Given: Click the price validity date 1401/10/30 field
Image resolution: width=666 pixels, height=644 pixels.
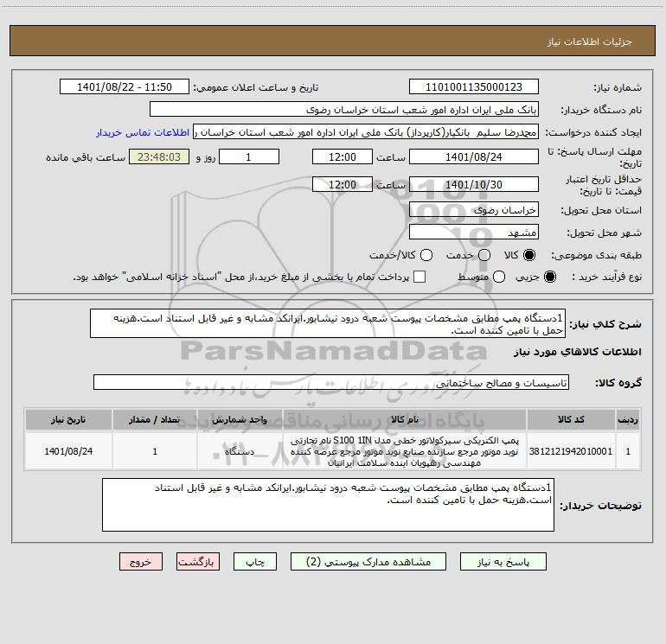Looking at the screenshot, I should 474,184.
